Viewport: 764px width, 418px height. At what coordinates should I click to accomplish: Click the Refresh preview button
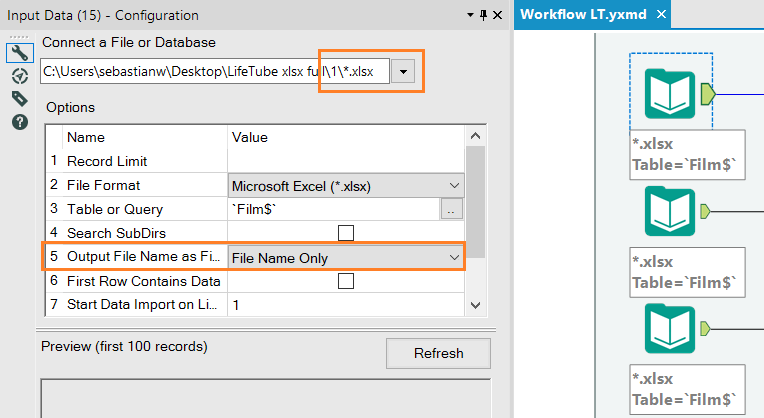(438, 353)
